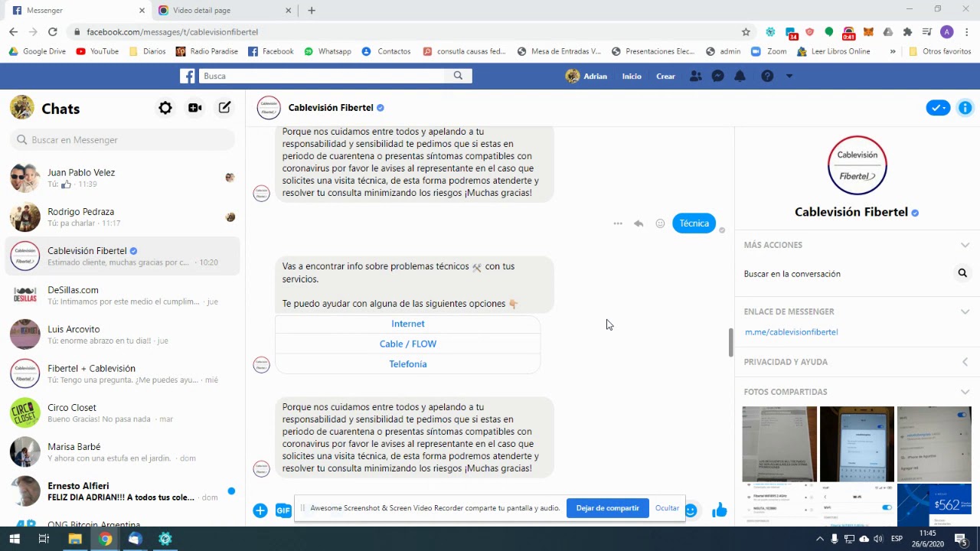Open the YouTube bookmark
Image resolution: width=980 pixels, height=551 pixels.
[97, 51]
